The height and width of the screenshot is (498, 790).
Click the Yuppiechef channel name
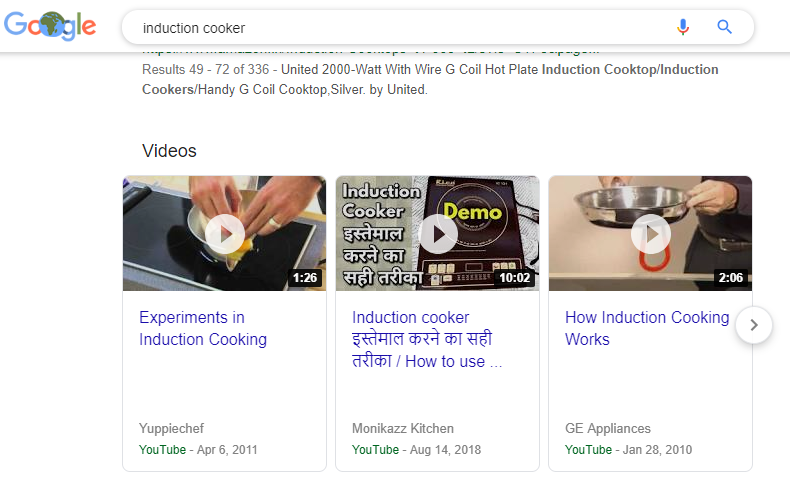[171, 428]
